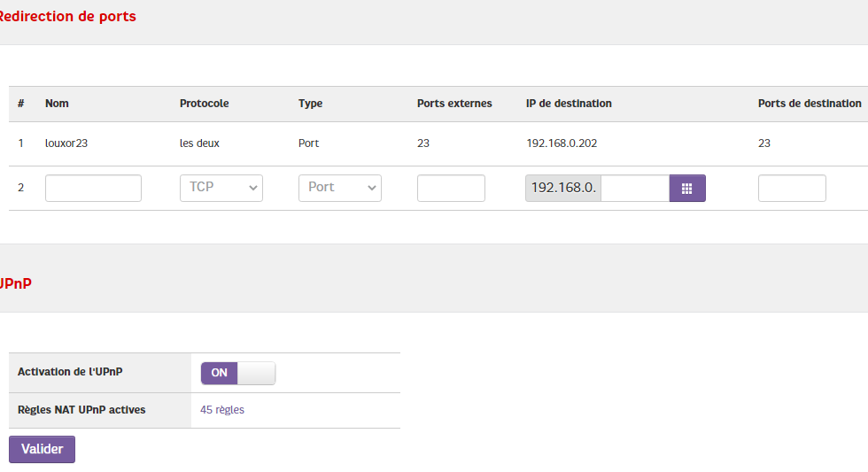Click the UPnP section heading
Image resolution: width=868 pixels, height=472 pixels.
point(15,284)
